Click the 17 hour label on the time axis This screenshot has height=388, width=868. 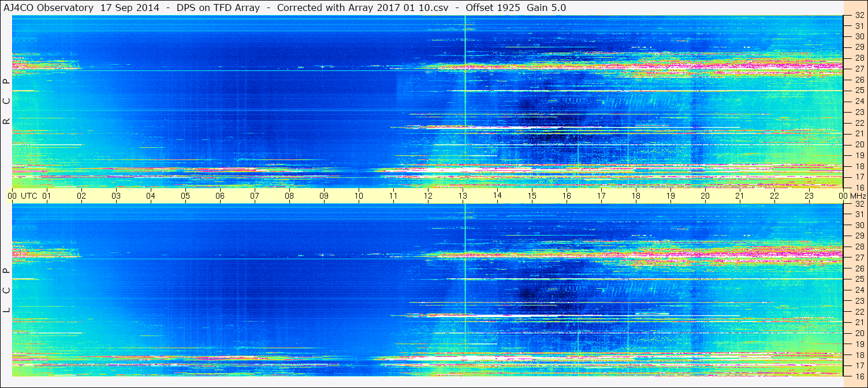click(601, 196)
